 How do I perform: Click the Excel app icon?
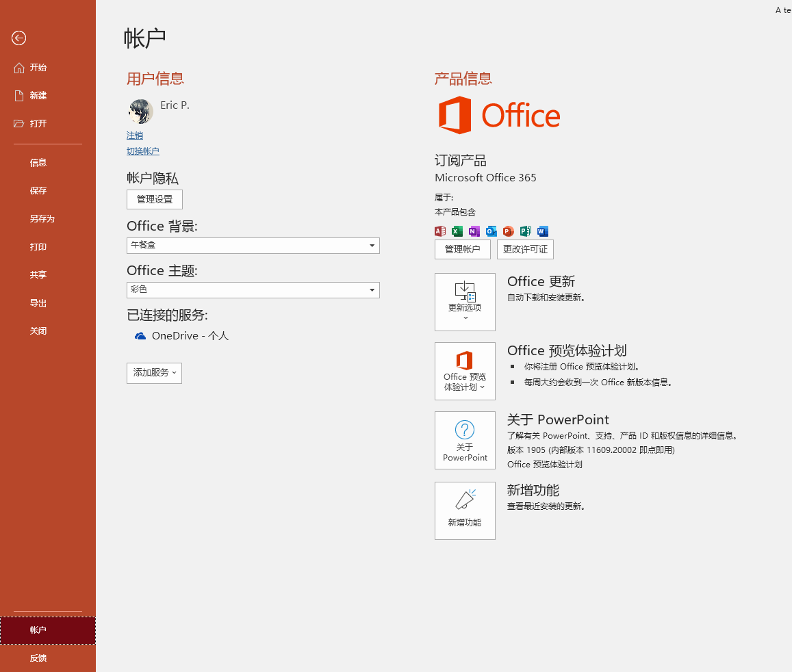click(x=457, y=231)
